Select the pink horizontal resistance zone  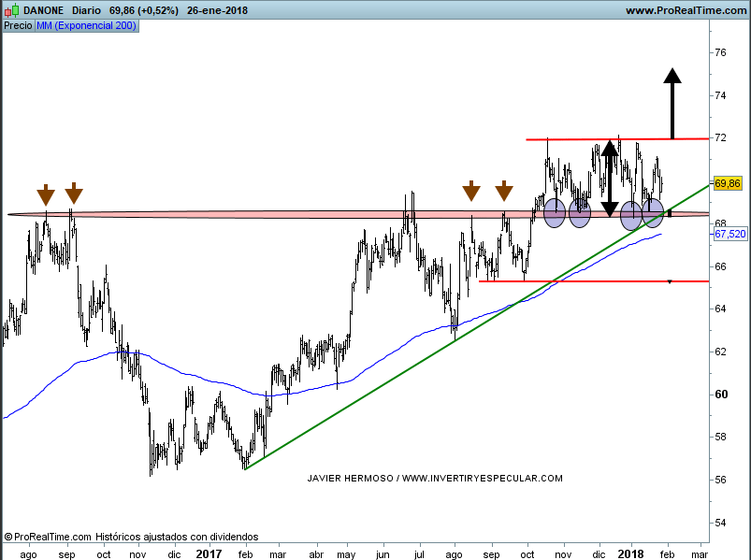tap(281, 215)
